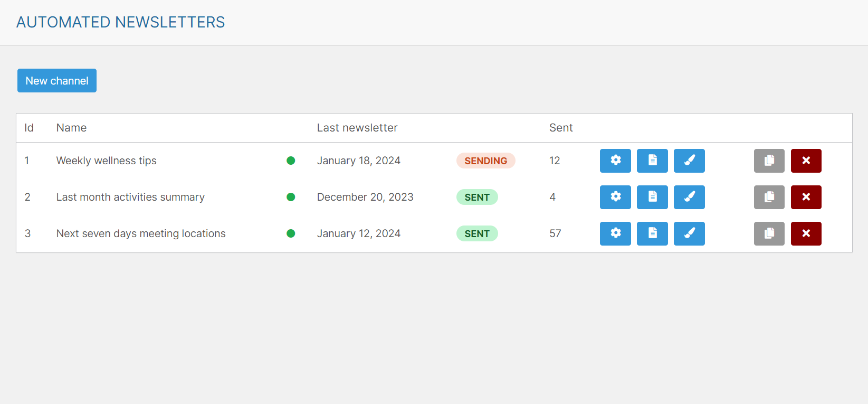Click green status dot for Weekly wellness tips
The image size is (868, 404).
[x=291, y=161]
